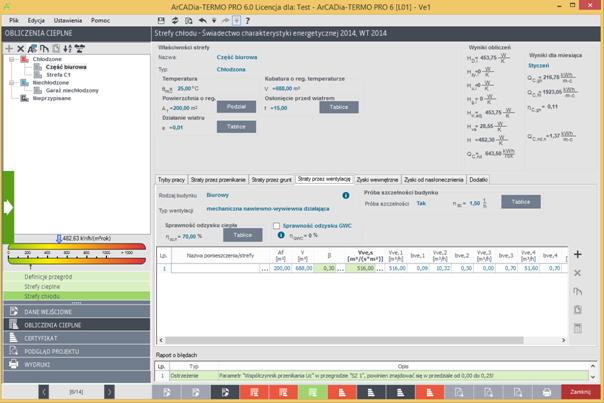Click the Zamknij button
This screenshot has height=403, width=604.
[x=581, y=392]
